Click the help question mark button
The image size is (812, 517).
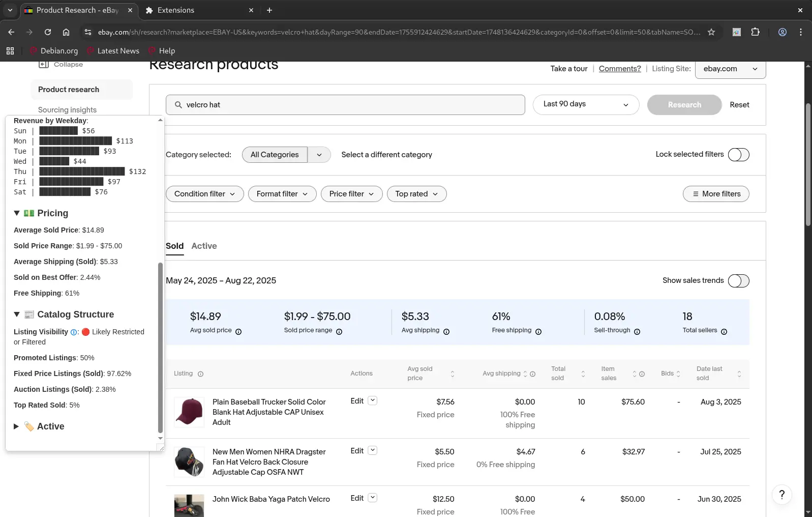click(x=782, y=494)
